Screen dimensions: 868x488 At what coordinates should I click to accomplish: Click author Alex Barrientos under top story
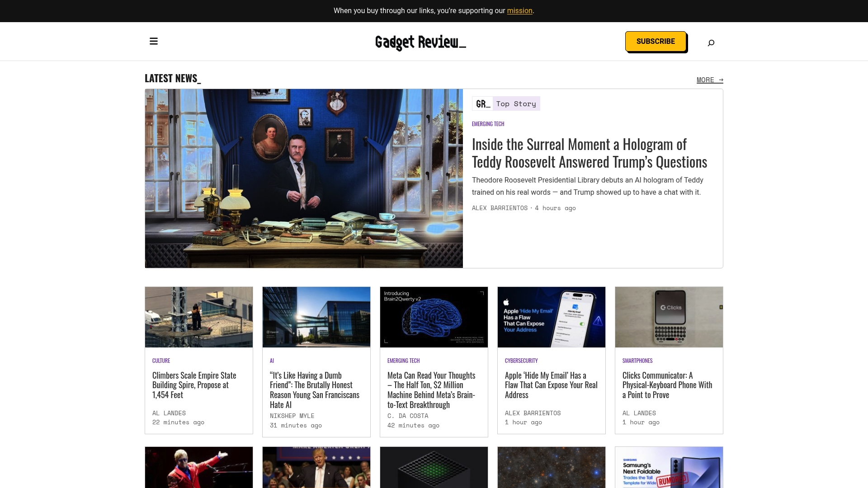click(500, 208)
